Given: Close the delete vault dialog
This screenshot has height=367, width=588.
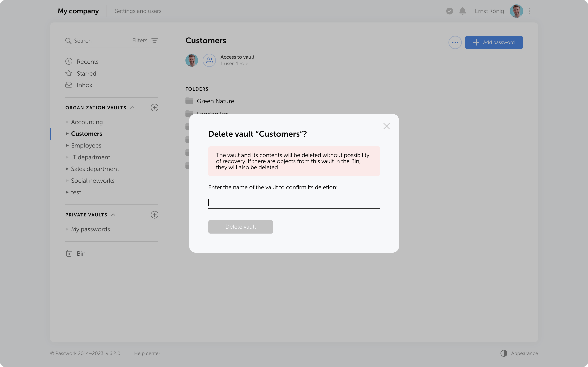Looking at the screenshot, I should click(x=386, y=126).
